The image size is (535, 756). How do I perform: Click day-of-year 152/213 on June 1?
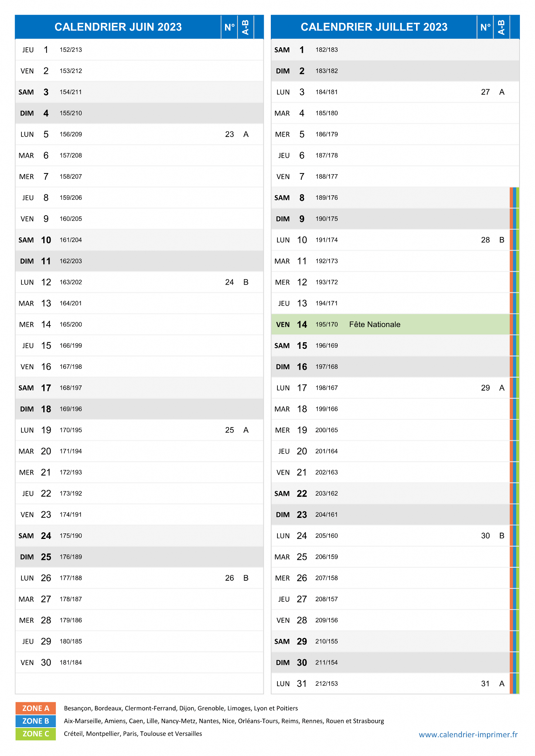click(x=71, y=50)
